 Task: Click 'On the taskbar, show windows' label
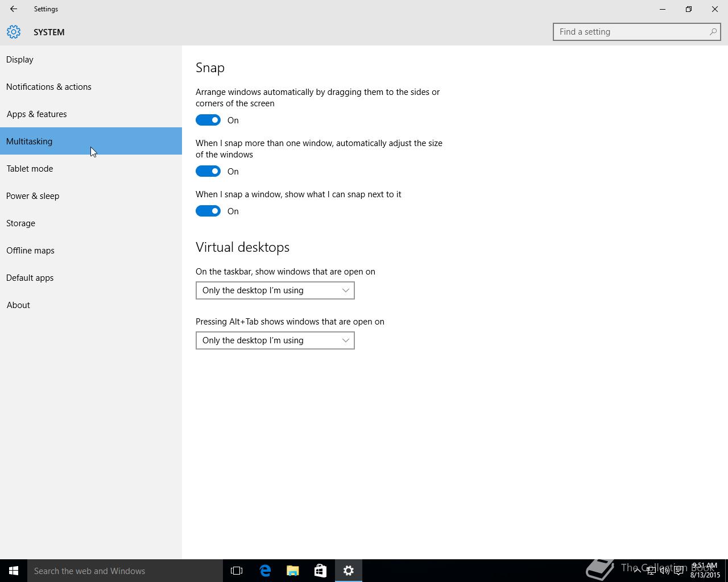pos(286,272)
